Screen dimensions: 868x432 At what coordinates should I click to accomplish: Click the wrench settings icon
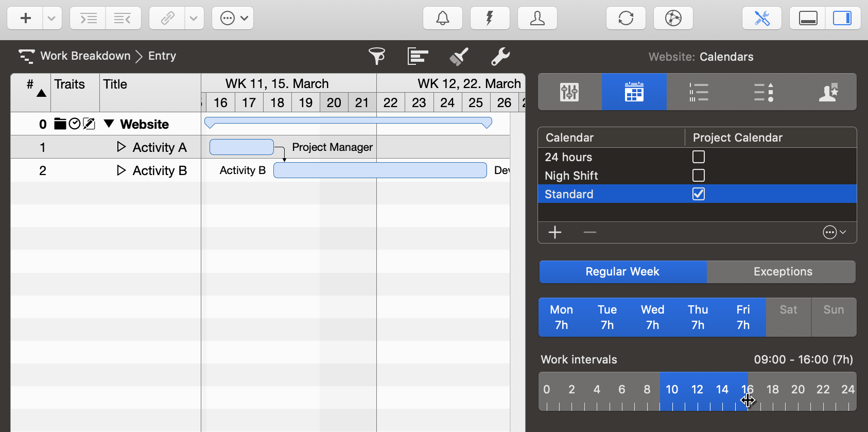500,56
